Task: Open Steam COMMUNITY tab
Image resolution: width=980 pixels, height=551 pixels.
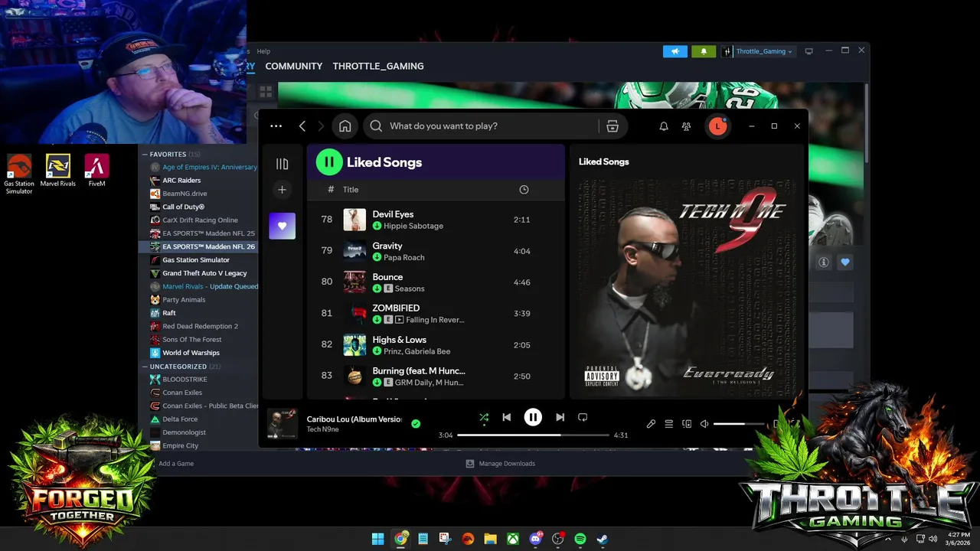Action: point(294,67)
